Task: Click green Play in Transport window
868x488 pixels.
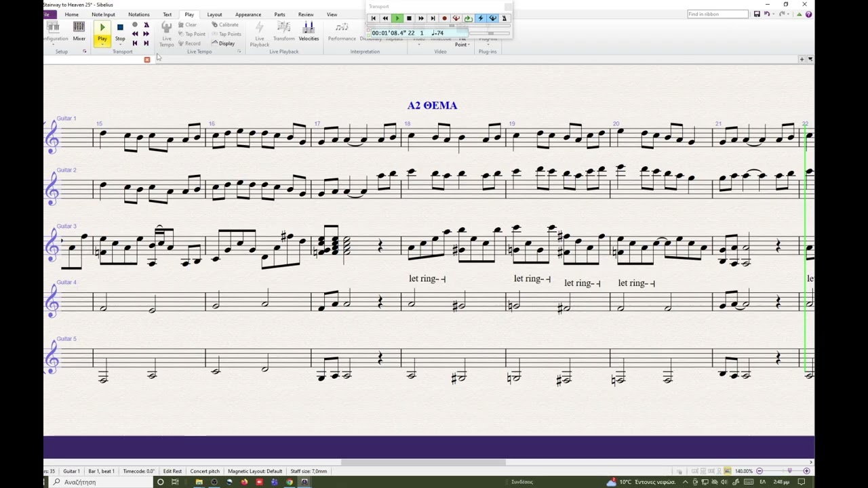Action: (397, 18)
